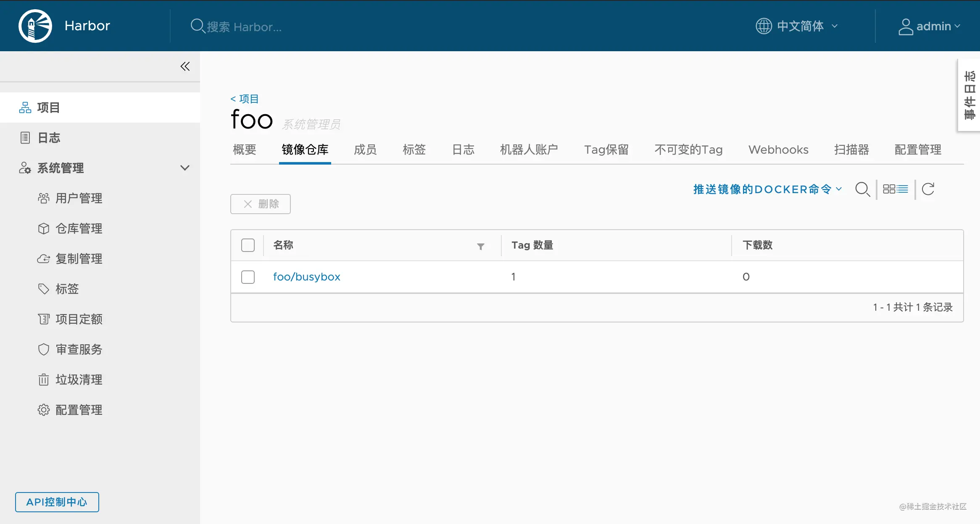
Task: Open the 概要 tab
Action: (245, 149)
